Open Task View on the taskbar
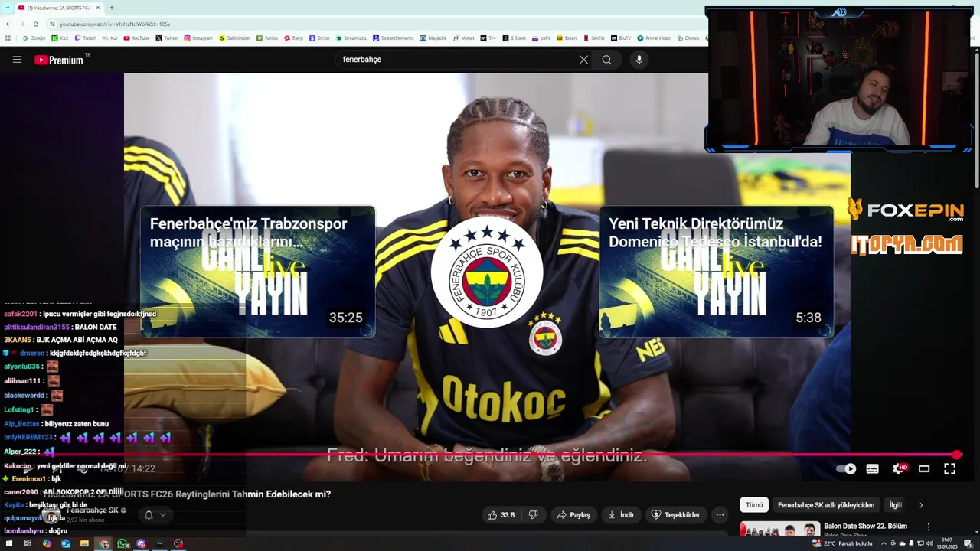Viewport: 980px width, 551px height. pos(28,543)
